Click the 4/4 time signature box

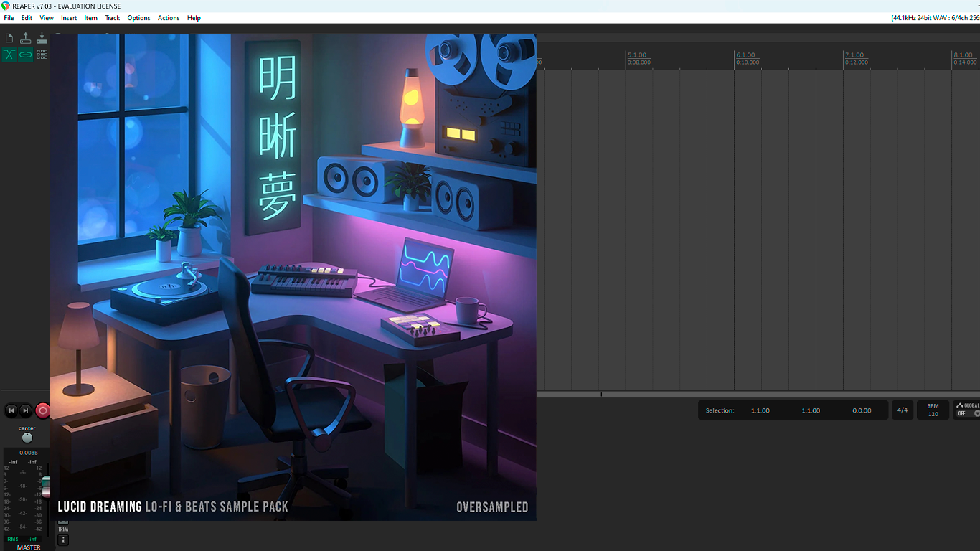coord(903,410)
